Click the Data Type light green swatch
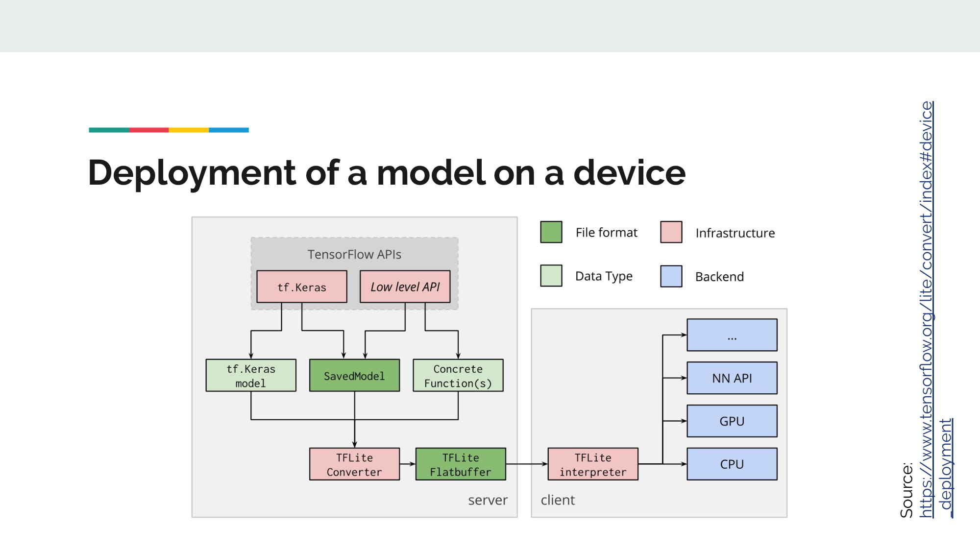Image resolution: width=980 pixels, height=551 pixels. coord(551,276)
